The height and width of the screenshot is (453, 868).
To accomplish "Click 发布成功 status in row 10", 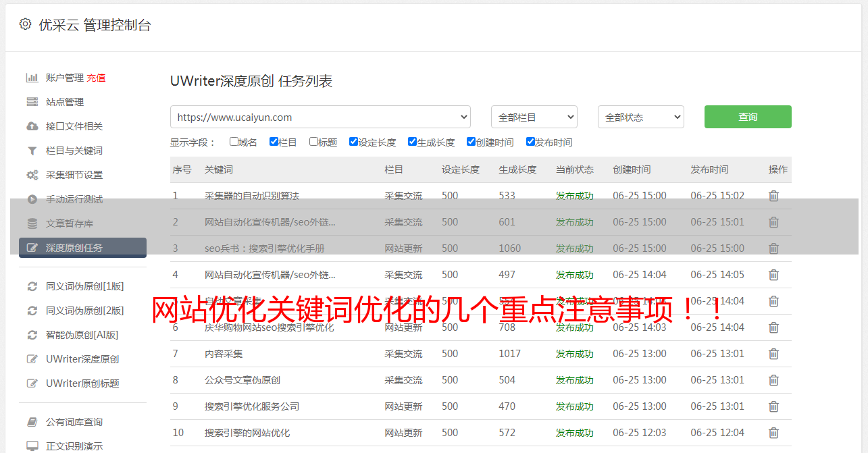I will pos(575,433).
